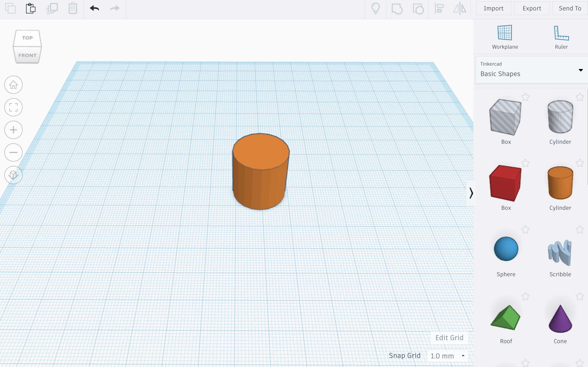
Task: Click the Send To button
Action: coord(570,8)
